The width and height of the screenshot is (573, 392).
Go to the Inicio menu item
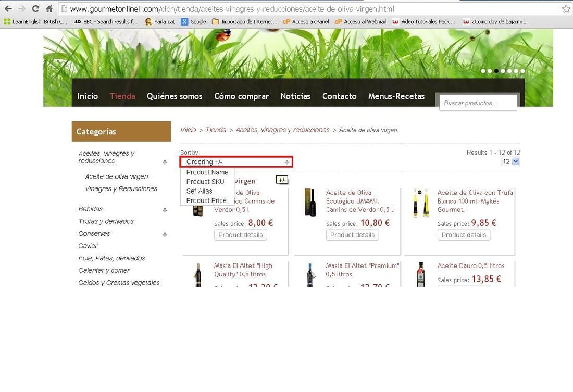[88, 96]
